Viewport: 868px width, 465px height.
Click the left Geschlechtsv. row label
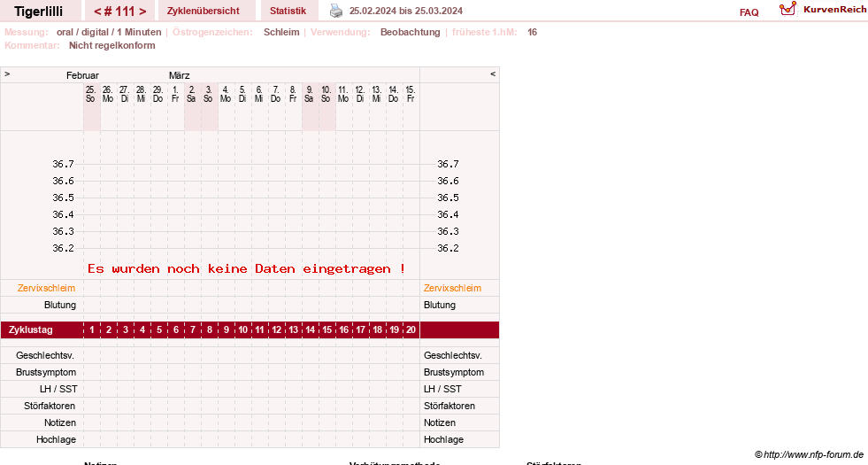click(x=45, y=355)
